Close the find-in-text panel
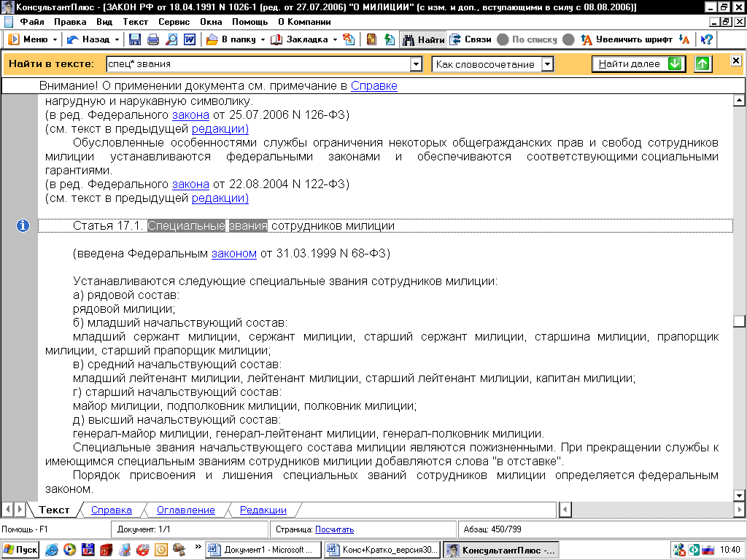Viewport: 747px width, 560px height. coord(735,61)
